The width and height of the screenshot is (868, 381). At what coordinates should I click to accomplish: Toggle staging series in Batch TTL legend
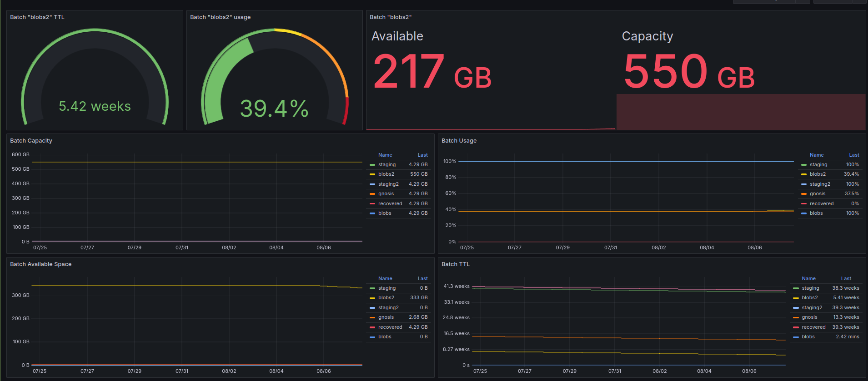pos(811,288)
